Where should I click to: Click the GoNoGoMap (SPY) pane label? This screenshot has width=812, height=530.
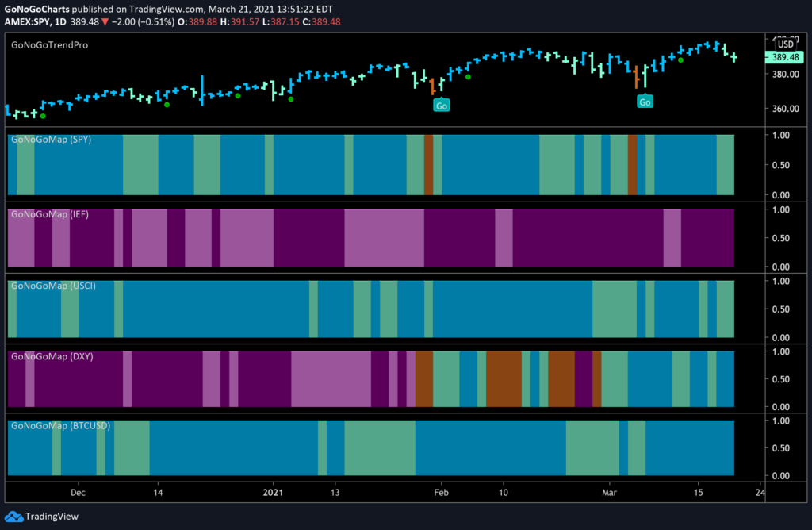pyautogui.click(x=52, y=140)
